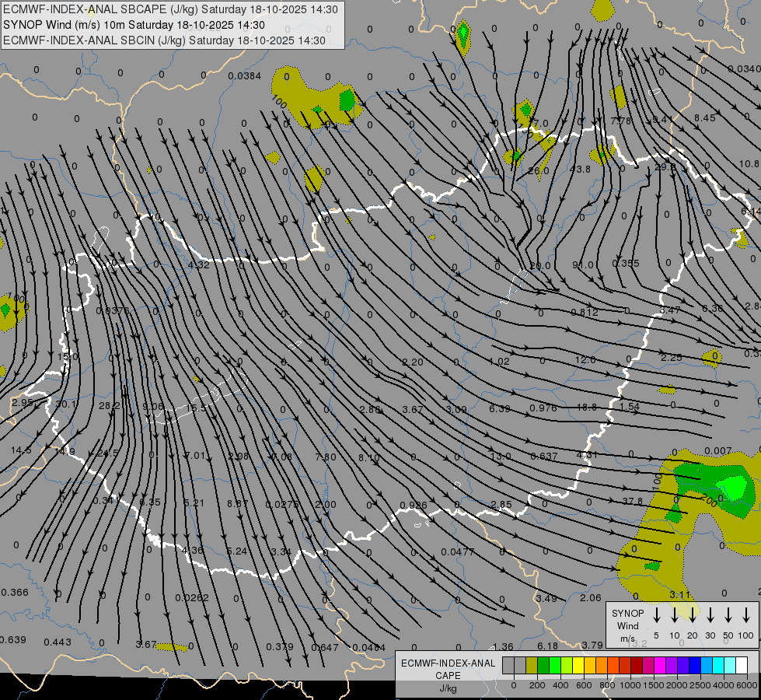Click the SBCIN title line in header

[164, 40]
